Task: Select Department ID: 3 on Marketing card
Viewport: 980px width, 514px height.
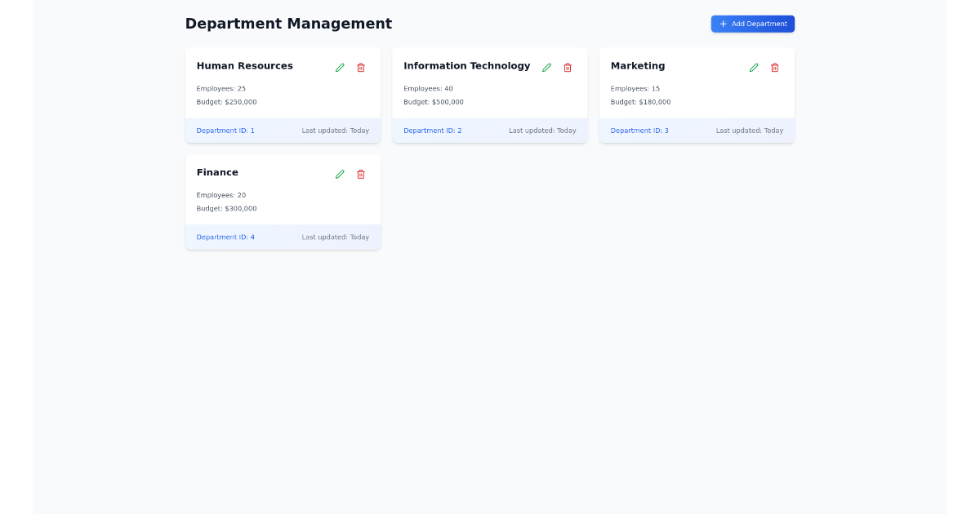Action: tap(639, 130)
